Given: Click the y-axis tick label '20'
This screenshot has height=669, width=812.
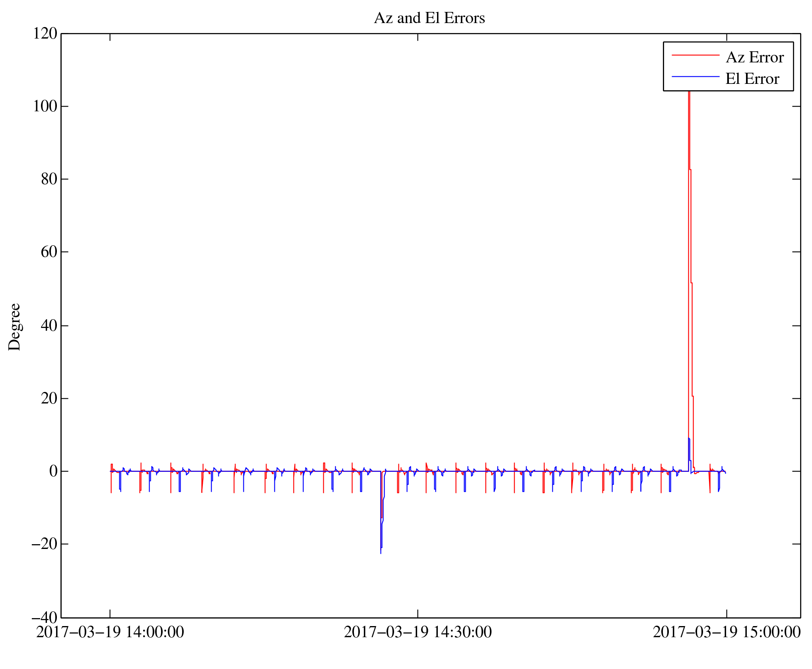Looking at the screenshot, I should pyautogui.click(x=49, y=398).
